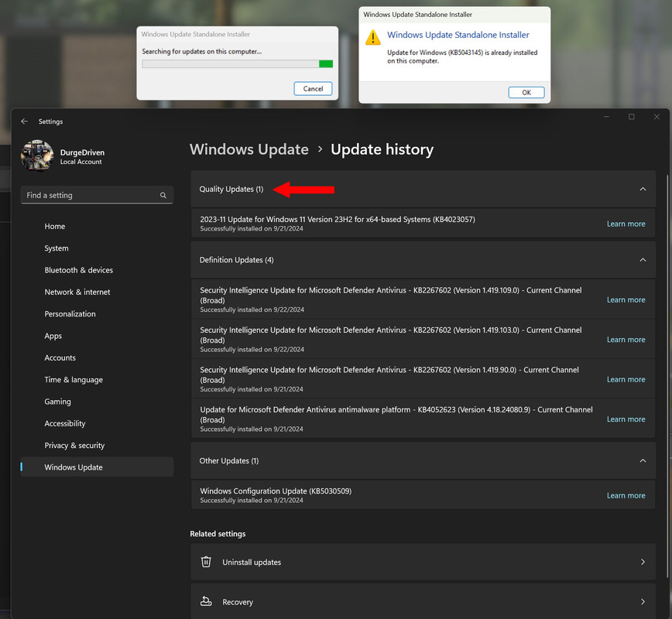Collapse the Other Updates section chevron
The image size is (672, 619).
pos(643,460)
